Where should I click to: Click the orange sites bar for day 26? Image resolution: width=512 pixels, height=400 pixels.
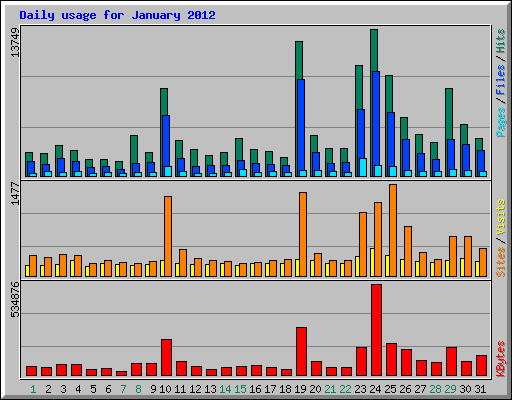[x=408, y=251]
